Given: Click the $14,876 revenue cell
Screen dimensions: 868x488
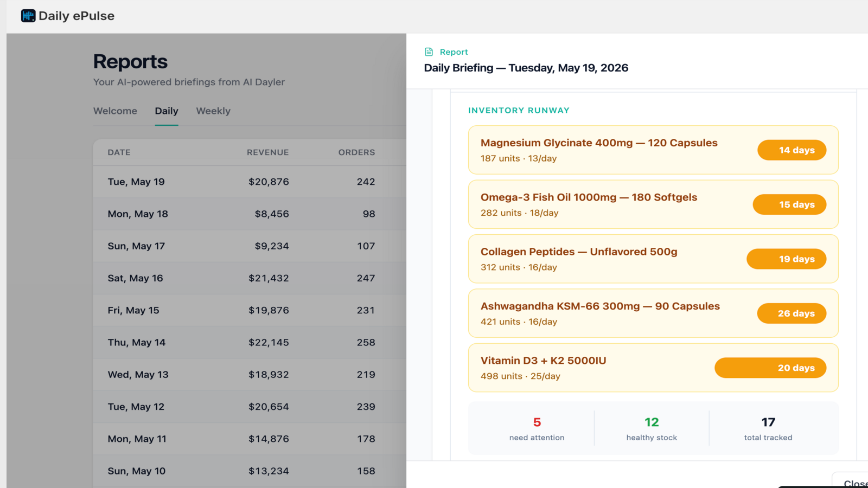Looking at the screenshot, I should pos(269,439).
